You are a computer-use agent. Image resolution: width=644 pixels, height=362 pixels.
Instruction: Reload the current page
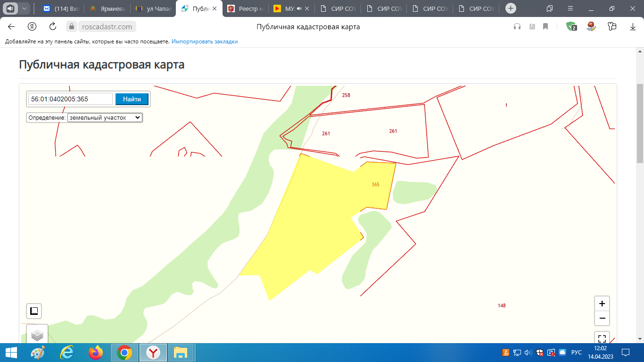tap(53, 27)
